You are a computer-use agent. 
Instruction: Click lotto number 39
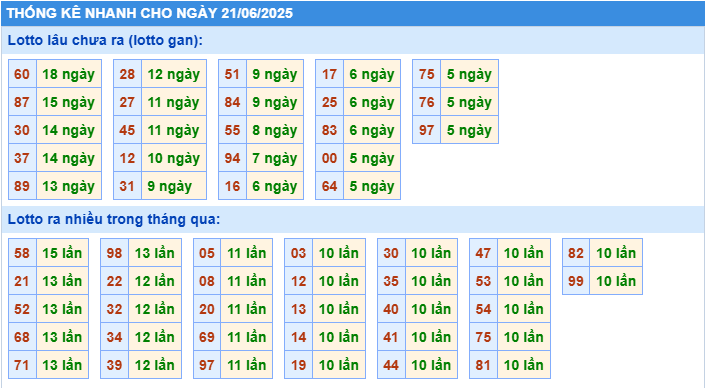pos(115,365)
